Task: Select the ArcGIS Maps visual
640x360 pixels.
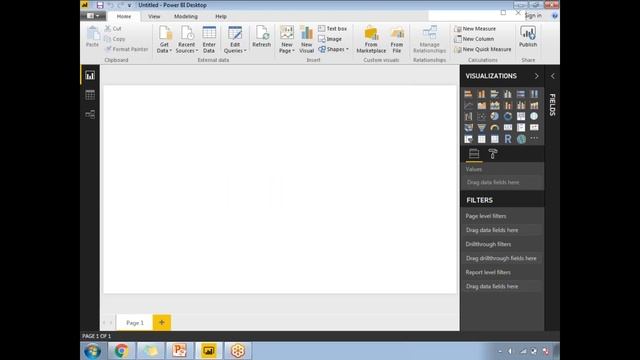Action: (x=521, y=139)
